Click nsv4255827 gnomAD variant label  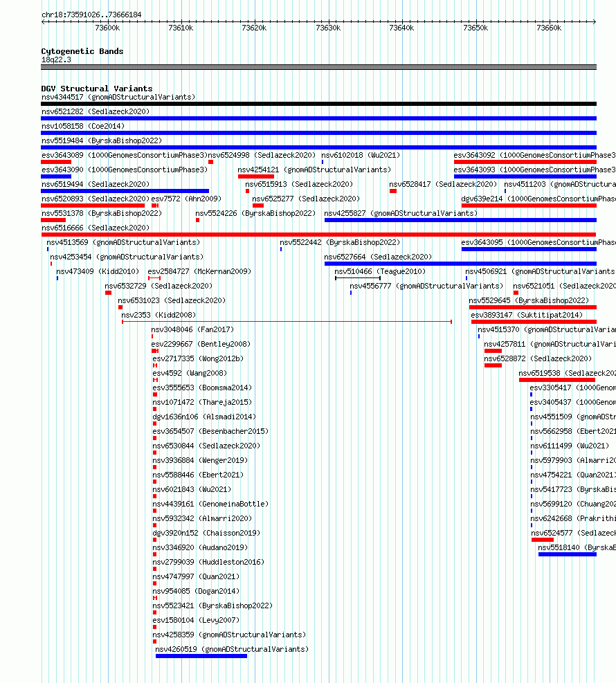point(401,213)
